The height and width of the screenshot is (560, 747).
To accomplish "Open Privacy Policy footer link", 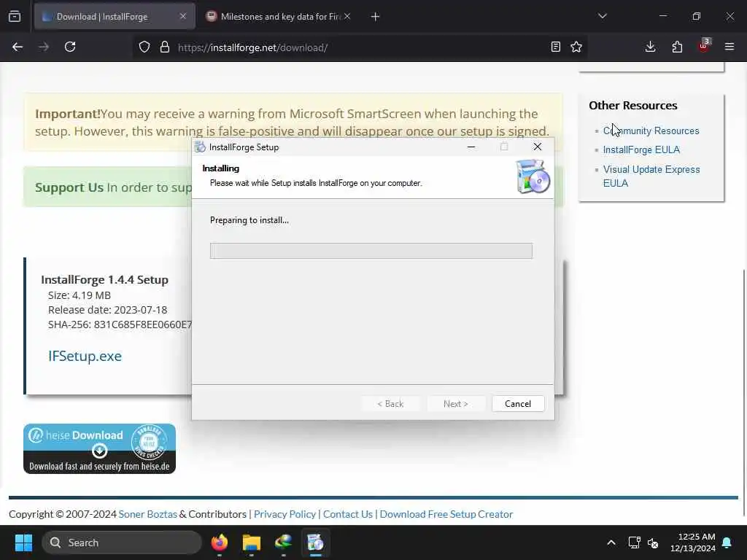I will (285, 514).
